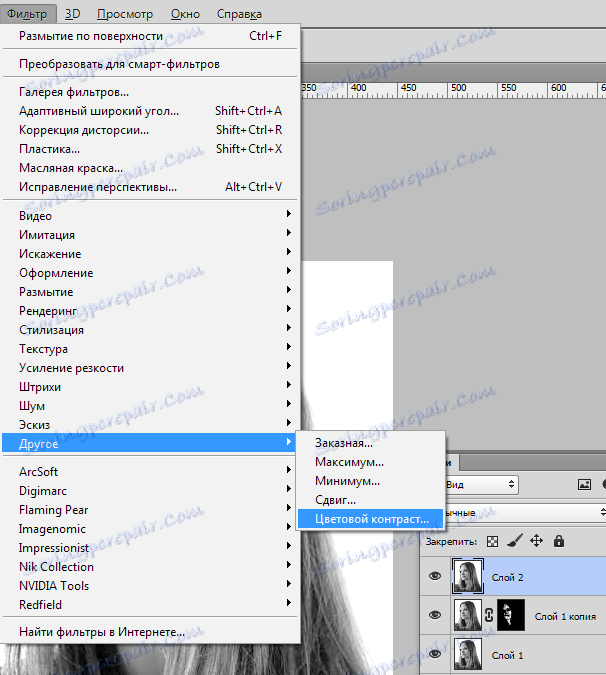This screenshot has height=675, width=606.
Task: Select the black layer mask of Слой 1 копия
Action: point(511,615)
